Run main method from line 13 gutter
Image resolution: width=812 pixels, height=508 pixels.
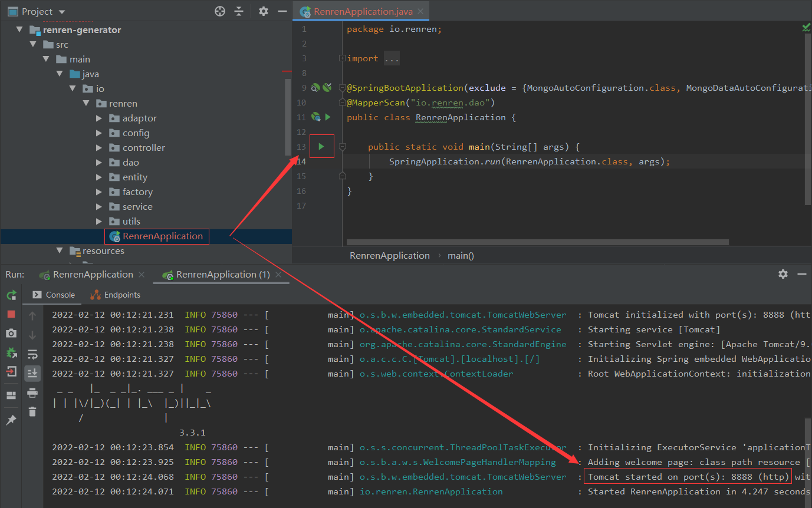[x=321, y=147]
